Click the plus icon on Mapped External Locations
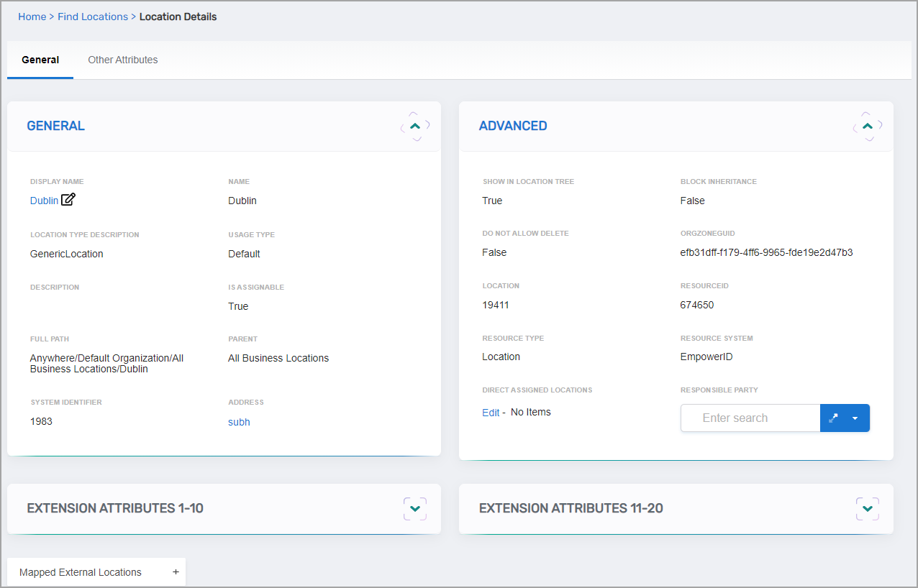 176,572
